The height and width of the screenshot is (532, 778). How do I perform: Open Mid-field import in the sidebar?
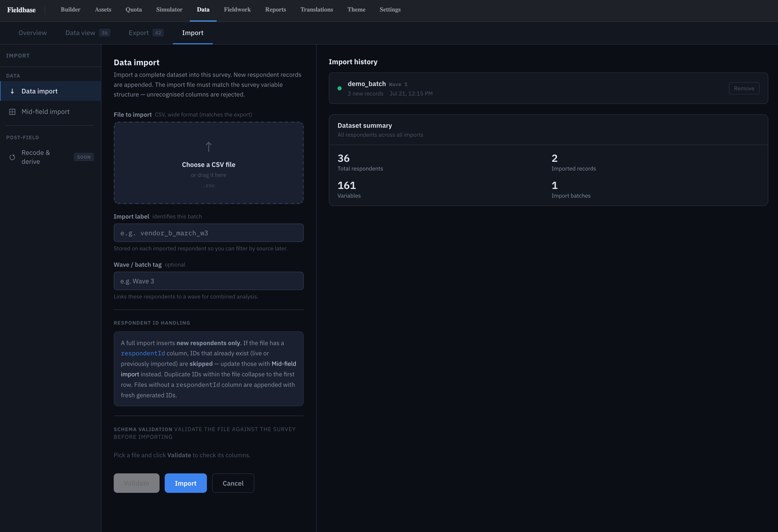(x=50, y=112)
